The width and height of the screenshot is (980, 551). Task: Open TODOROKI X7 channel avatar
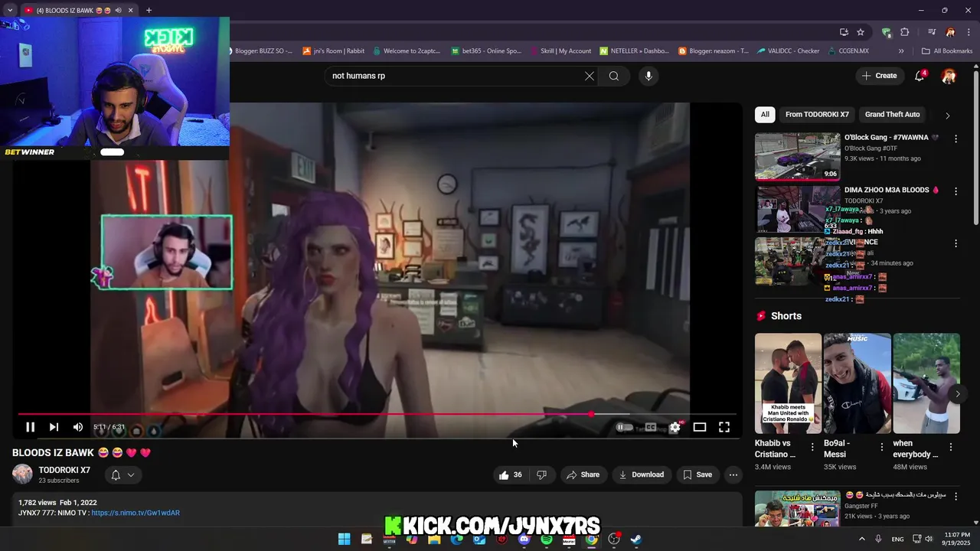[23, 474]
